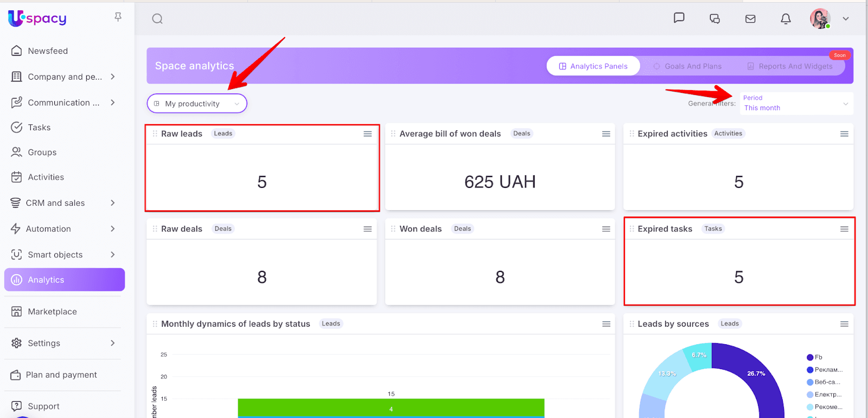Expand the Settings submenu arrow
The width and height of the screenshot is (868, 418).
(x=113, y=343)
